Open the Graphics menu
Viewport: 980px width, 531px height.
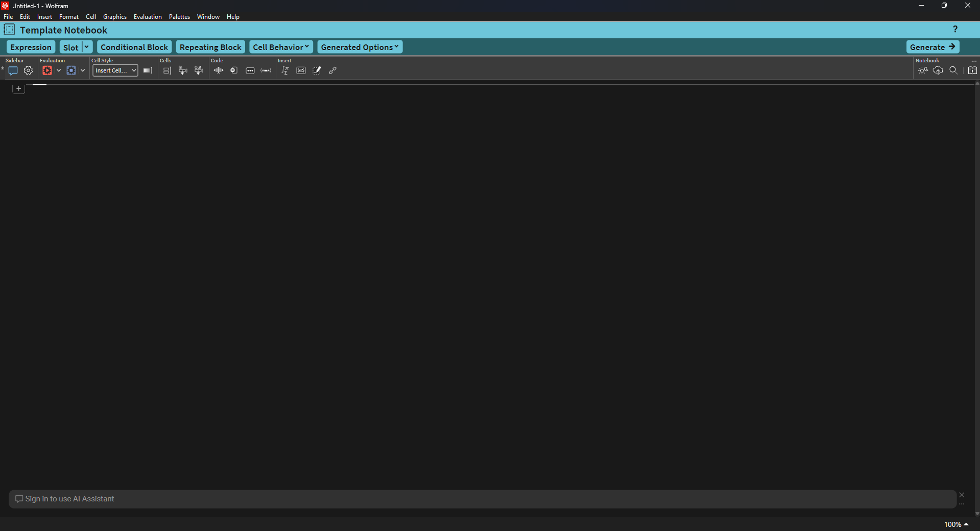115,17
